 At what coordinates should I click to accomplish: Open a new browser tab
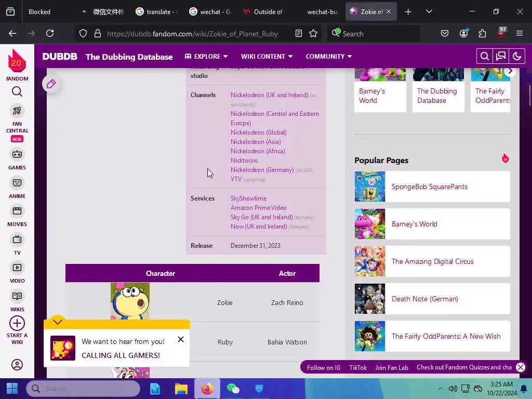pyautogui.click(x=408, y=11)
